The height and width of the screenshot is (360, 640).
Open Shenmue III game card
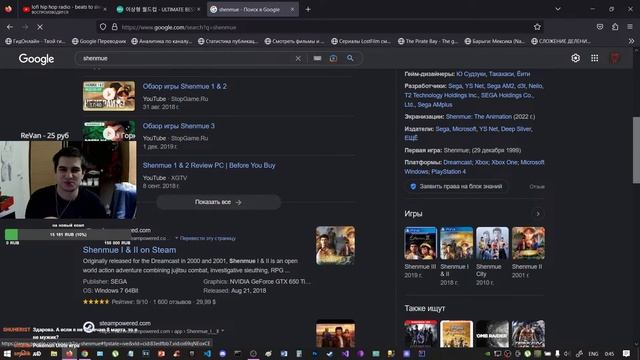(420, 252)
